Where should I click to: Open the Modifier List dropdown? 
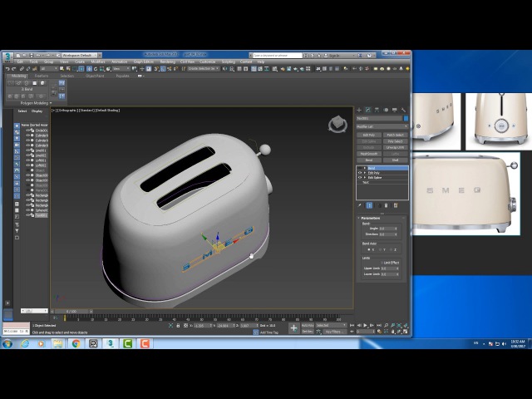[382, 126]
